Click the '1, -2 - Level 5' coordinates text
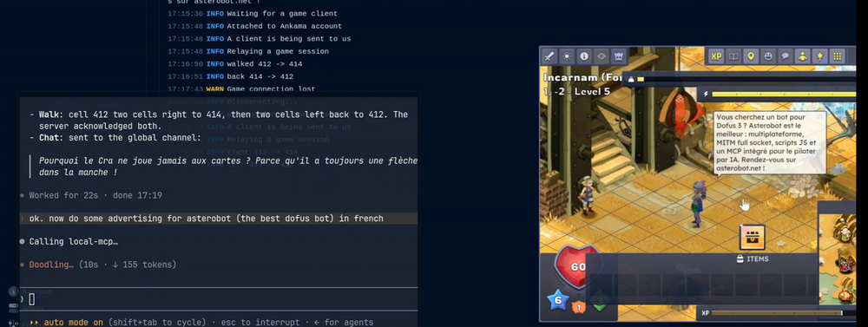This screenshot has width=868, height=327. [x=576, y=91]
